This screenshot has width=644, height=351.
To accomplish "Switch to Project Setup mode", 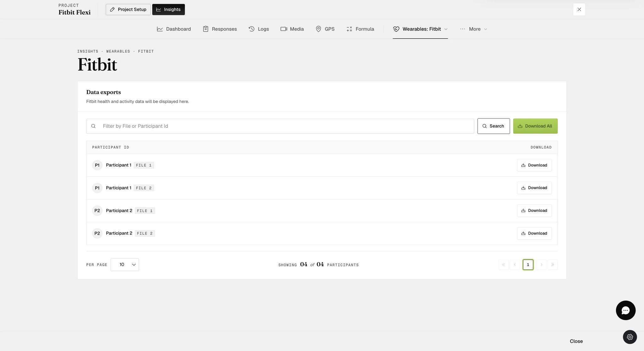I will coord(128,9).
